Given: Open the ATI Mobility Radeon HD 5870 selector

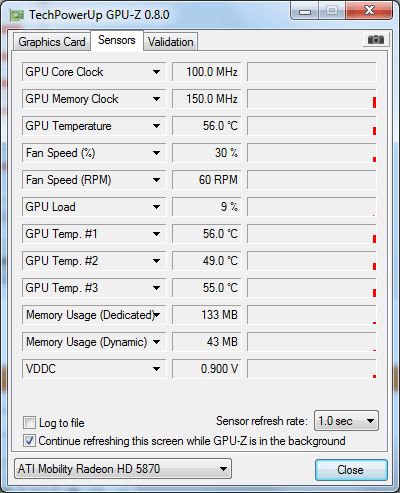Looking at the screenshot, I should (123, 469).
